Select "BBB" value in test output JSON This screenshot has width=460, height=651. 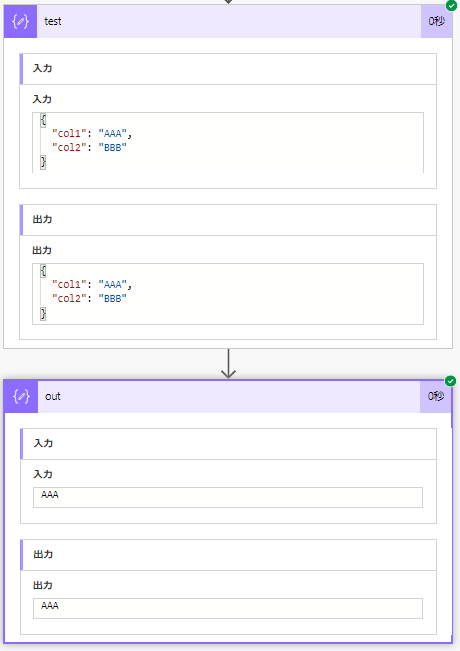click(x=113, y=299)
